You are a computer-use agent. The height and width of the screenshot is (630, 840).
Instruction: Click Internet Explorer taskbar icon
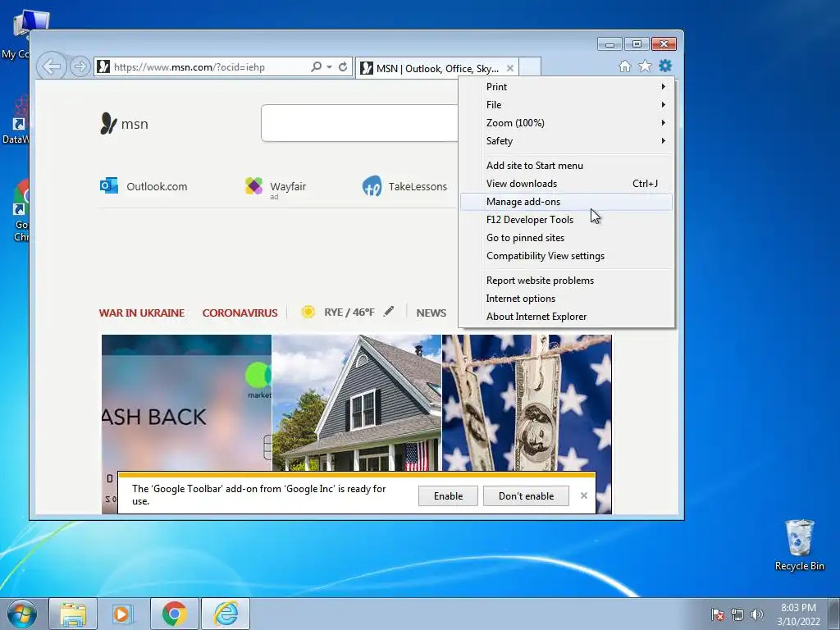[x=226, y=614]
